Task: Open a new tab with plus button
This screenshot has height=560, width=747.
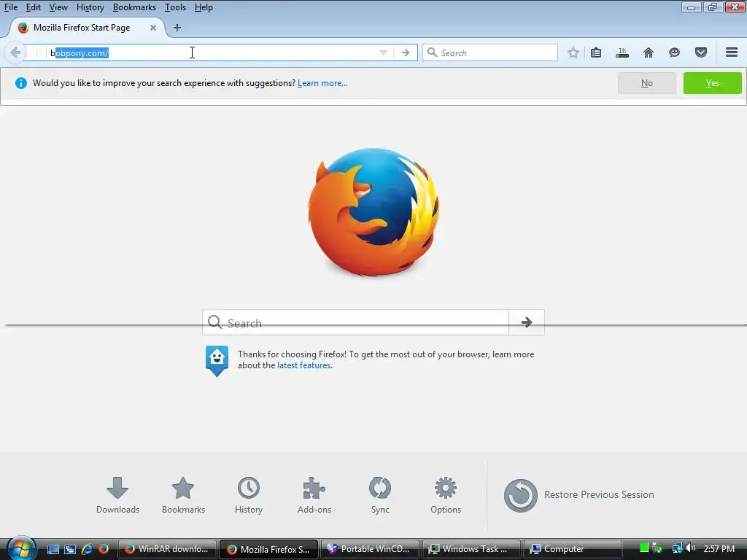Action: pos(177,28)
